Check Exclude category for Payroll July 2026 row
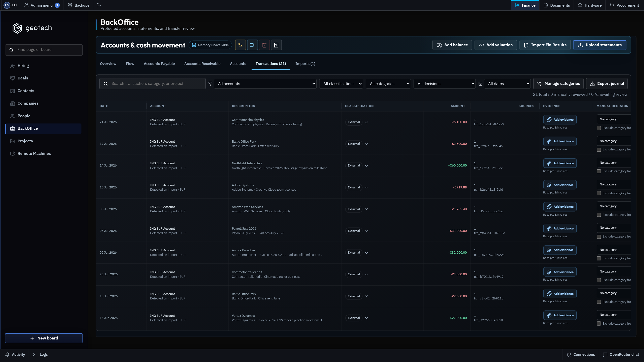Screen dimensions: 644x362 pos(599,237)
